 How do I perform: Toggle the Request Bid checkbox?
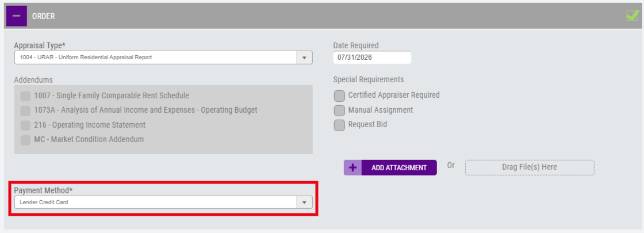point(339,125)
